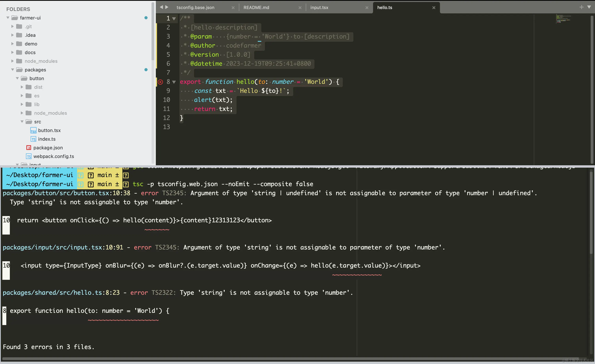Image resolution: width=595 pixels, height=364 pixels.
Task: Close the hello.ts tab
Action: pyautogui.click(x=434, y=8)
